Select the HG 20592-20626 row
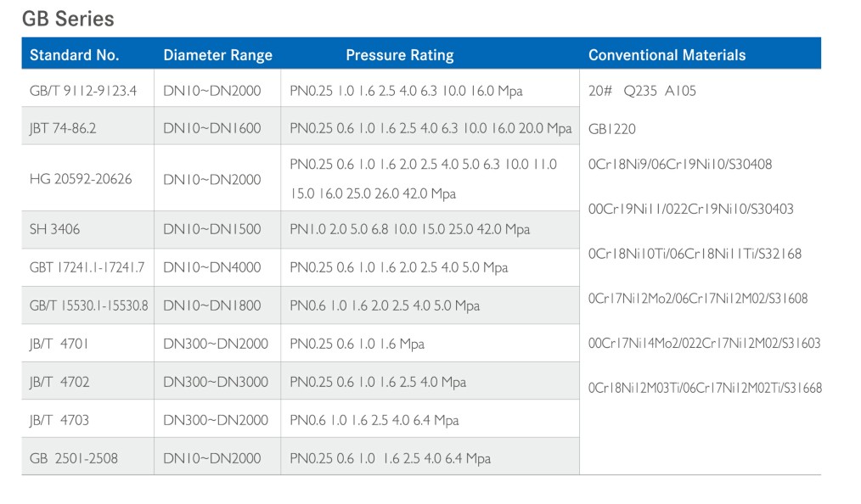 pos(81,179)
